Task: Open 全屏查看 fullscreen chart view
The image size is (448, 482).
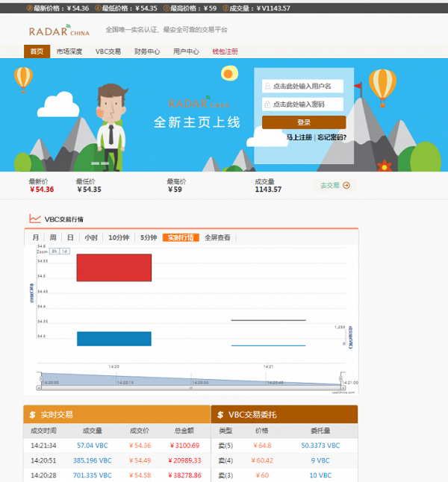Action: coord(217,237)
